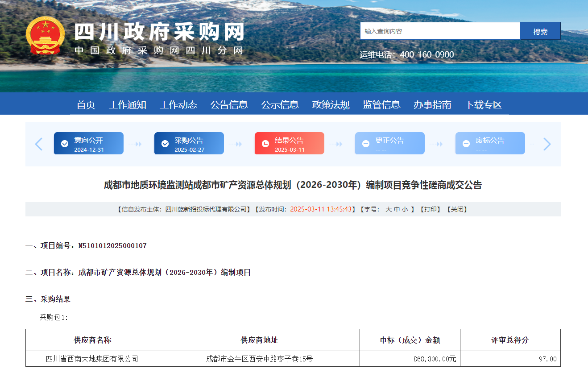This screenshot has height=373, width=588.
Task: Click the checkmark icon on 意向公开 step
Action: pyautogui.click(x=65, y=144)
